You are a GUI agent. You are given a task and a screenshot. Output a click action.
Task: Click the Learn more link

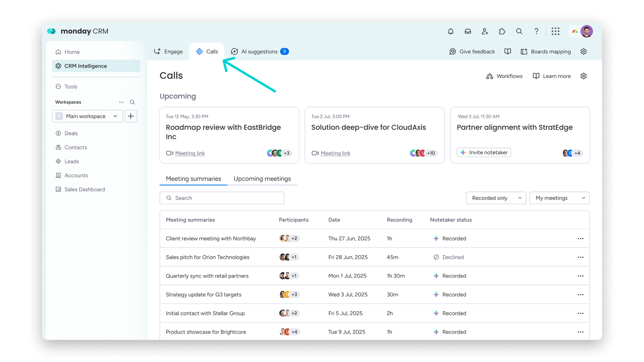click(x=552, y=76)
